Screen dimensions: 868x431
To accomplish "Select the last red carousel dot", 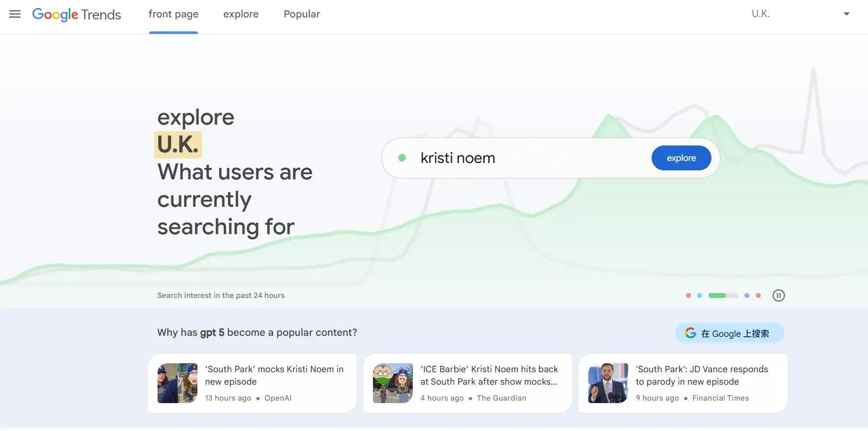I will coord(758,295).
